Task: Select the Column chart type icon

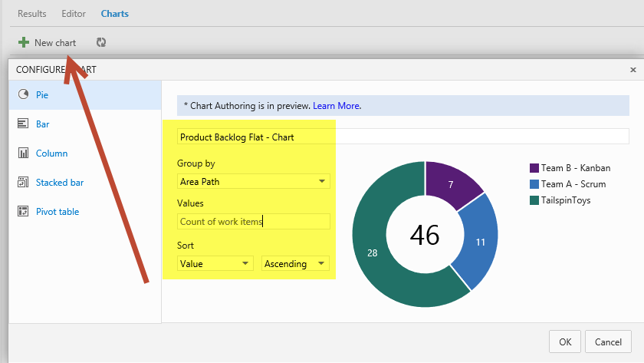Action: [x=23, y=153]
